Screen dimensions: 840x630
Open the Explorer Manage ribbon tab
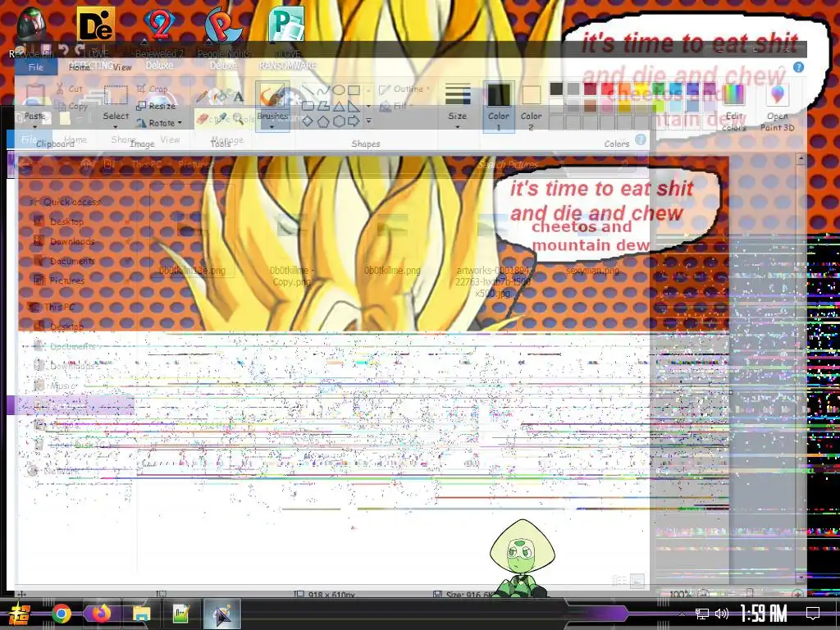pos(228,139)
